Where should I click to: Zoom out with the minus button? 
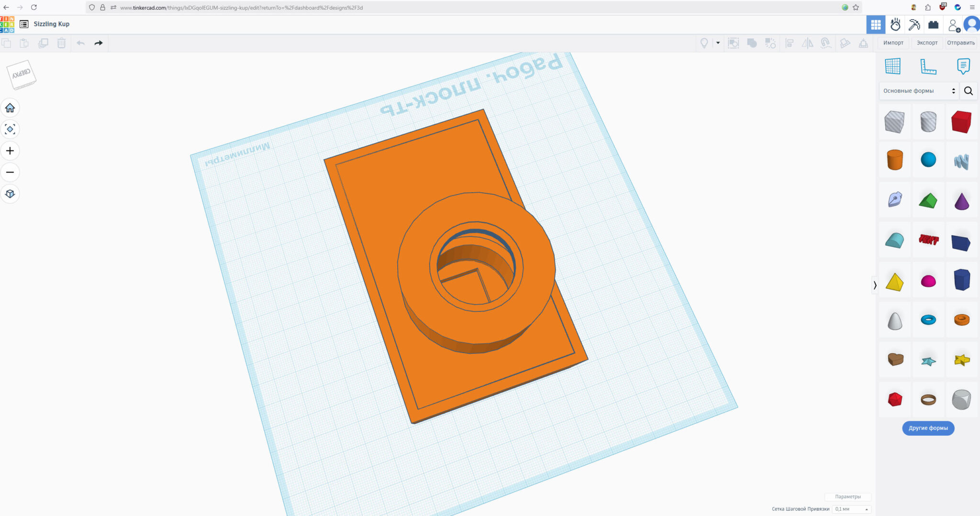tap(10, 172)
